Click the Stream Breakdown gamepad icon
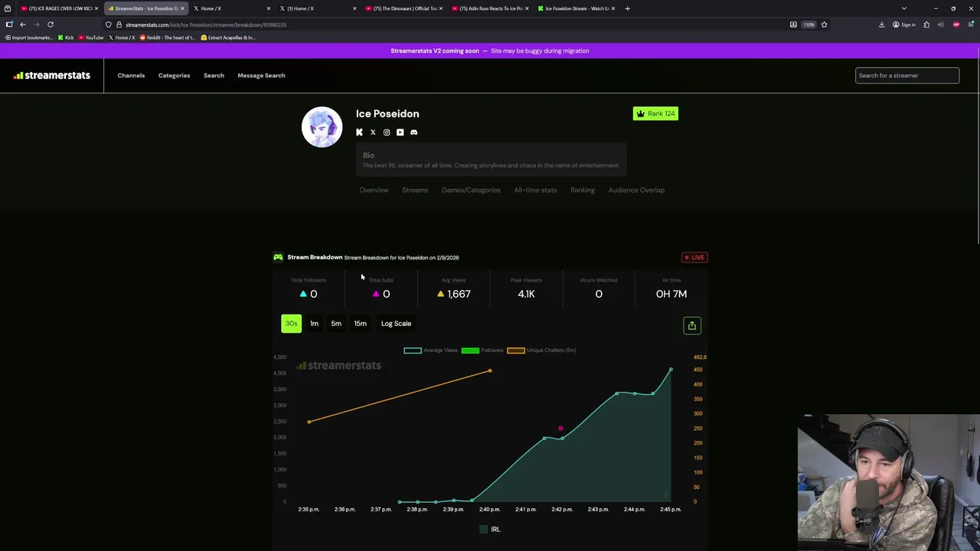 pos(278,257)
